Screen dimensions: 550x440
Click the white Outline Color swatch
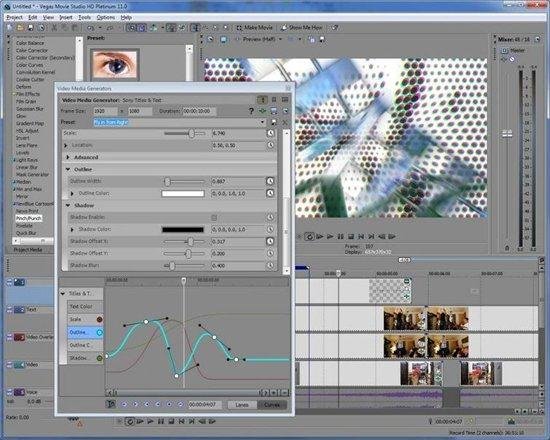(183, 193)
